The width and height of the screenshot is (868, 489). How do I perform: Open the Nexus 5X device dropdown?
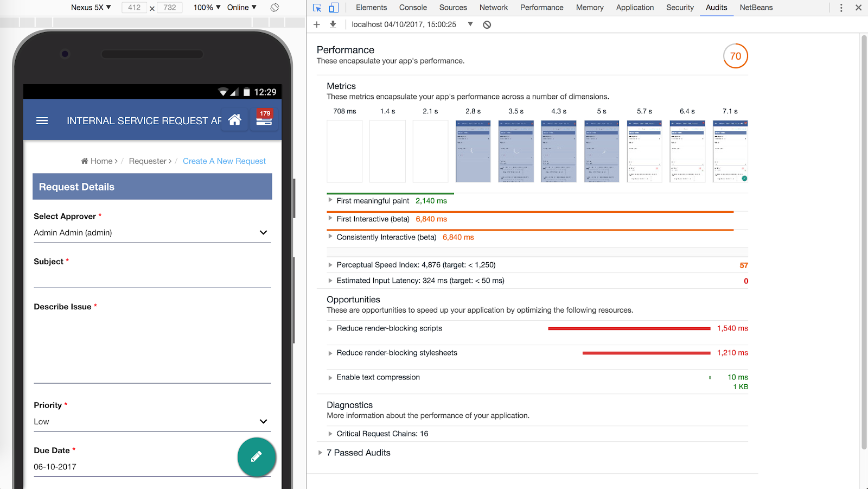pos(91,8)
